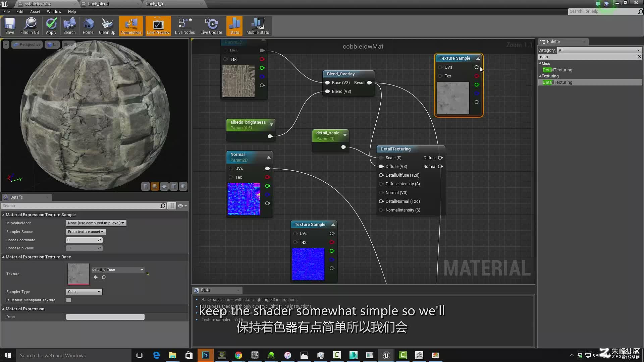This screenshot has width=644, height=362.
Task: Click Search For Help field
Action: (603, 11)
